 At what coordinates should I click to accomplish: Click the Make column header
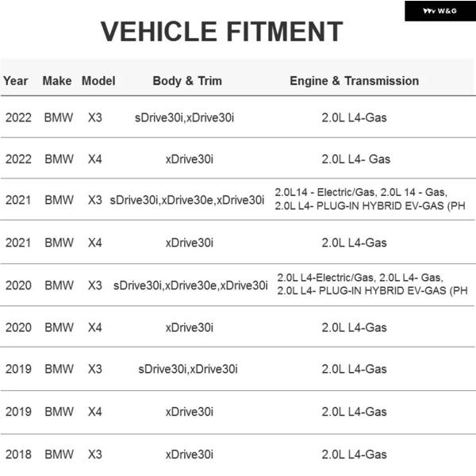[57, 81]
